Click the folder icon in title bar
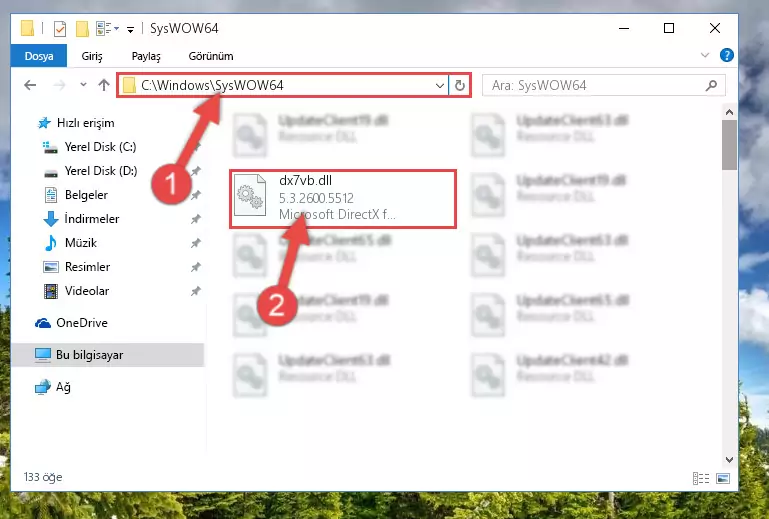Viewport: 769px width, 519px height. 27,28
